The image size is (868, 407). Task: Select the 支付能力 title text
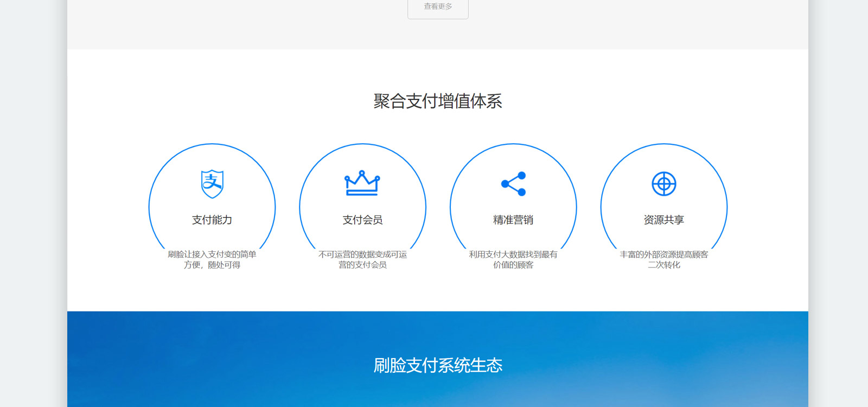click(x=212, y=220)
